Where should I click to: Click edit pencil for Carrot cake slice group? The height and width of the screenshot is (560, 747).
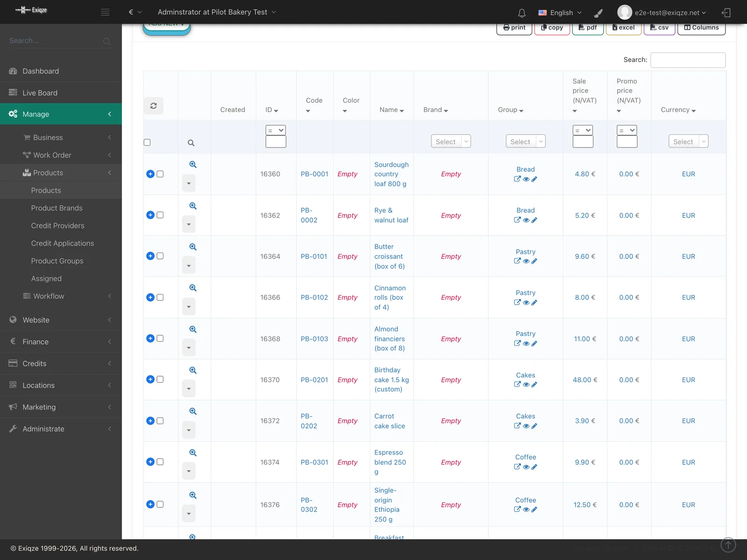click(x=535, y=426)
